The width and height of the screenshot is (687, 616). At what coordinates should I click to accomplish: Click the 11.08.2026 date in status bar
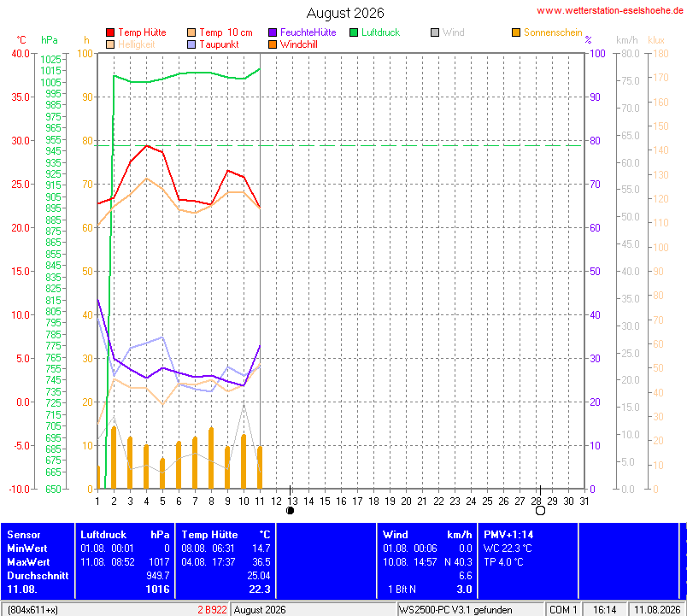pos(657,609)
